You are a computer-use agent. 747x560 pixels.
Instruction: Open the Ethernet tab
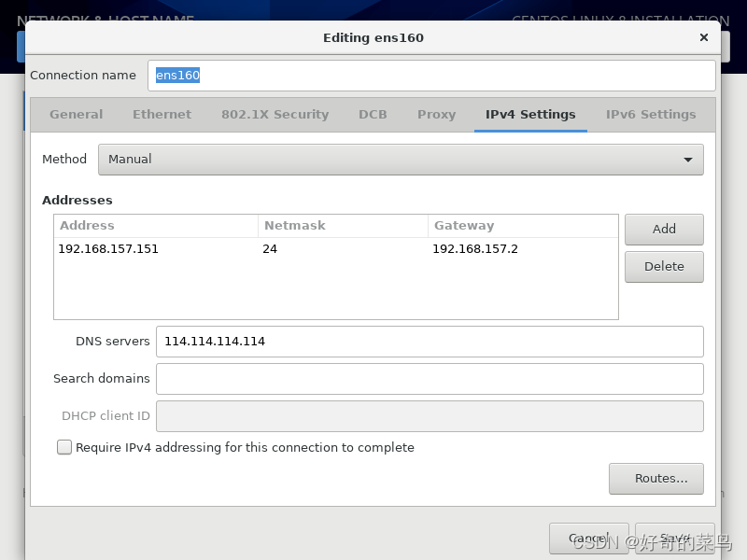[x=162, y=114]
